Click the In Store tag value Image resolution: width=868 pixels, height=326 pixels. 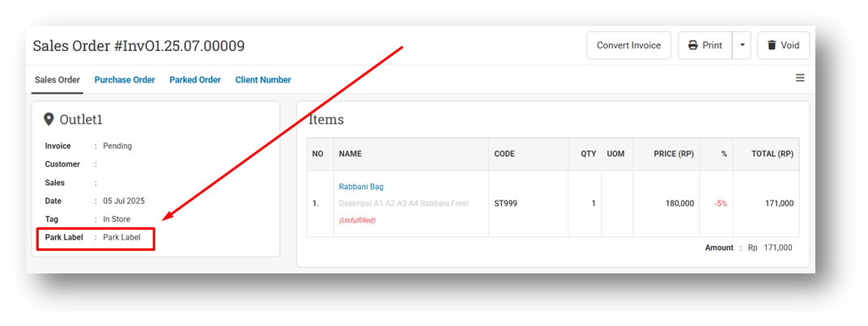coord(117,219)
